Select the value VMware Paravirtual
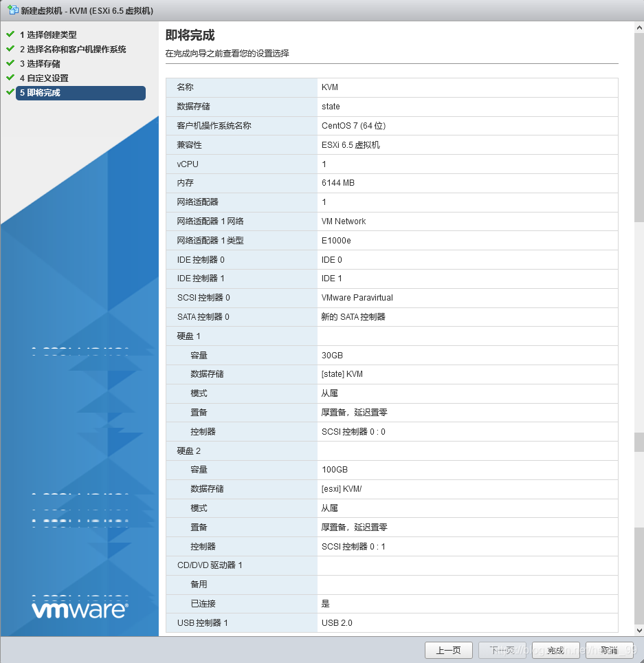Screen dimensions: 644x663 tap(357, 298)
